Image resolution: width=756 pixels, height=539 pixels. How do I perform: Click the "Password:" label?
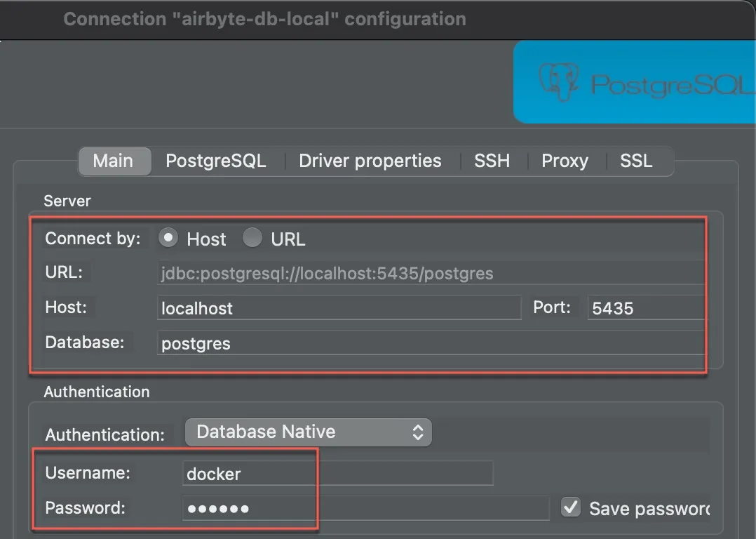[x=85, y=507]
